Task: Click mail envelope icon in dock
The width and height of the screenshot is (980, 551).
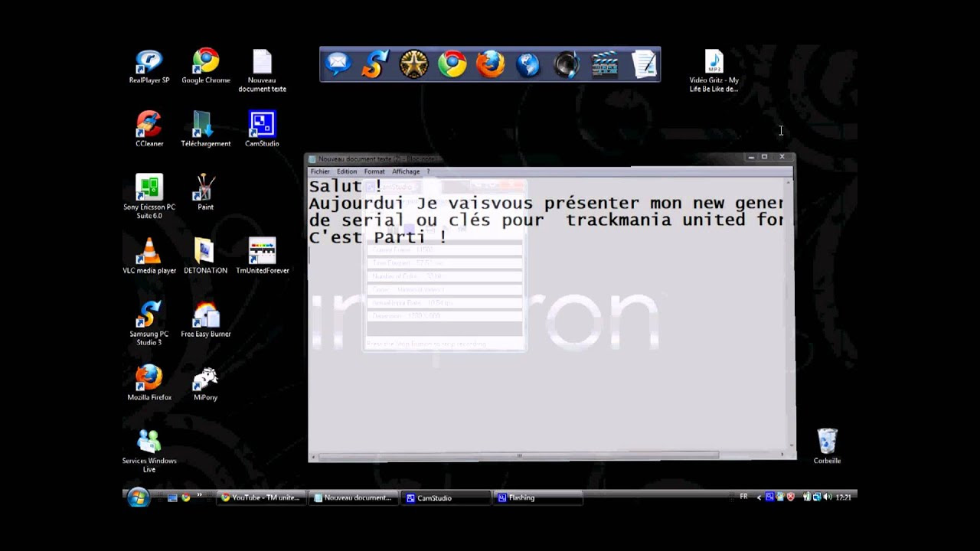Action: 338,64
